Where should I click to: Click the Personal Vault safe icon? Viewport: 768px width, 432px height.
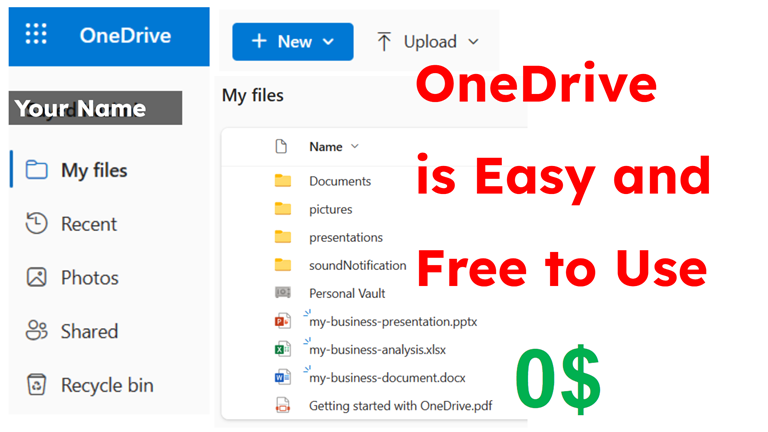pyautogui.click(x=283, y=293)
